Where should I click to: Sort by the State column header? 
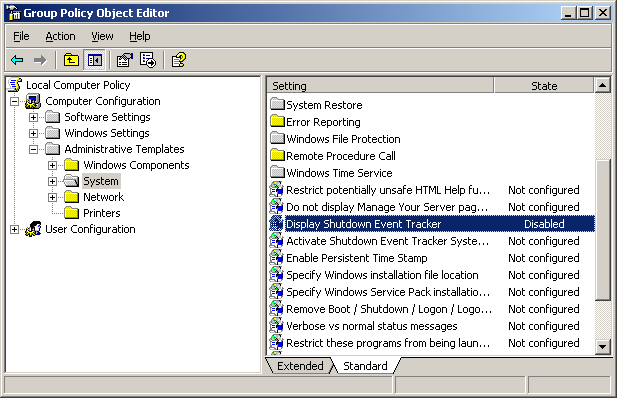click(544, 85)
